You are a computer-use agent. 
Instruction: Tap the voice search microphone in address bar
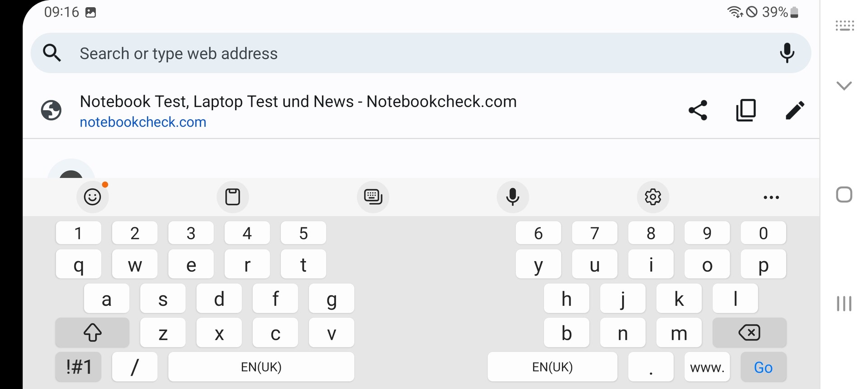(x=787, y=53)
